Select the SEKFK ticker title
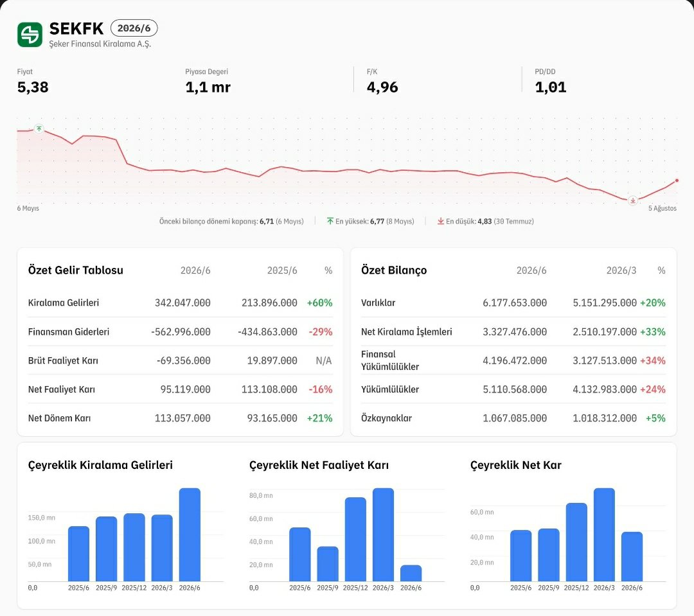Screen dimensions: 694x616 tap(76, 28)
